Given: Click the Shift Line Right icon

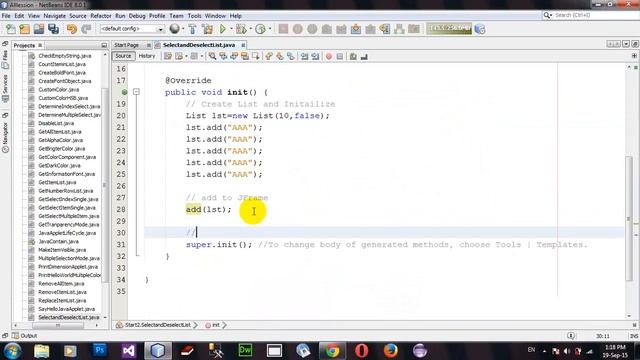Looking at the screenshot, I should 315,56.
